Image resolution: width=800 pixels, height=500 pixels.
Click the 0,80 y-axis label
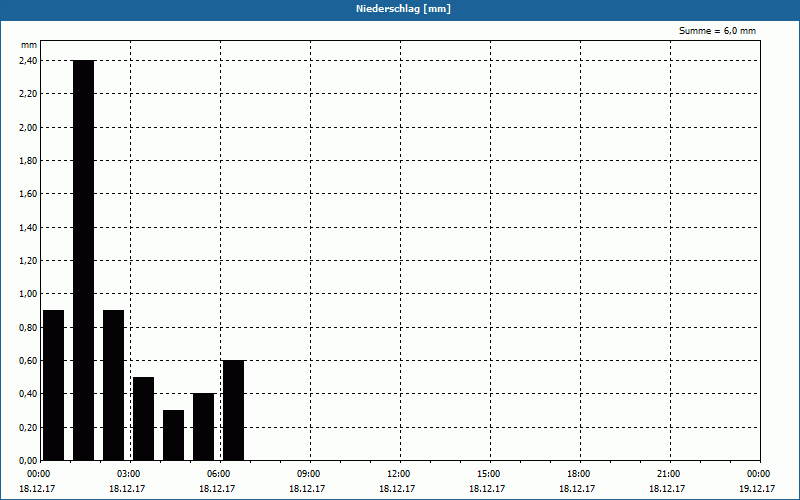[x=28, y=328]
